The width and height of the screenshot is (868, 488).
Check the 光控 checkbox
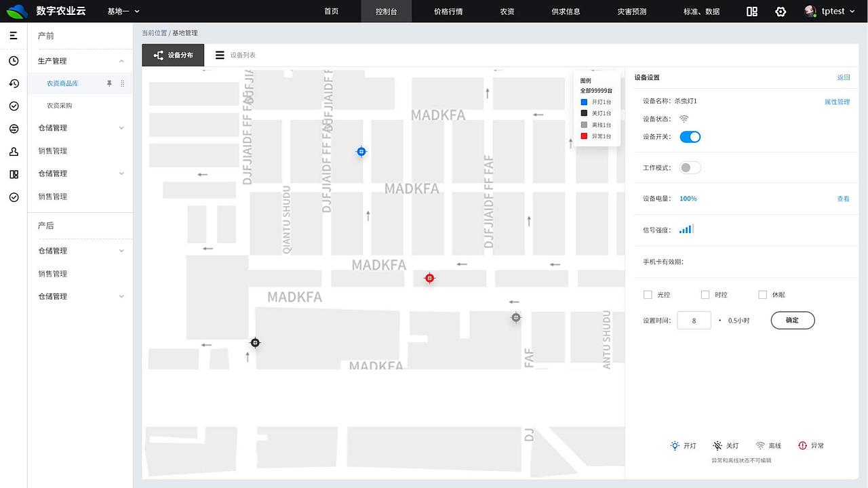coord(648,295)
